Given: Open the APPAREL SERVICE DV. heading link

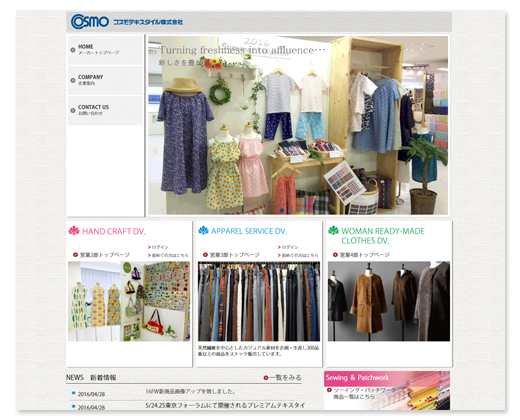Looking at the screenshot, I should point(249,231).
